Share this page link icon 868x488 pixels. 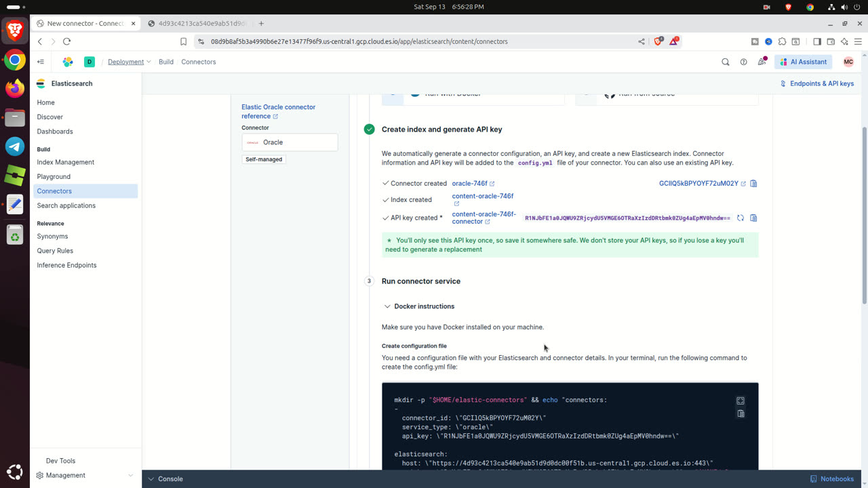pyautogui.click(x=642, y=41)
